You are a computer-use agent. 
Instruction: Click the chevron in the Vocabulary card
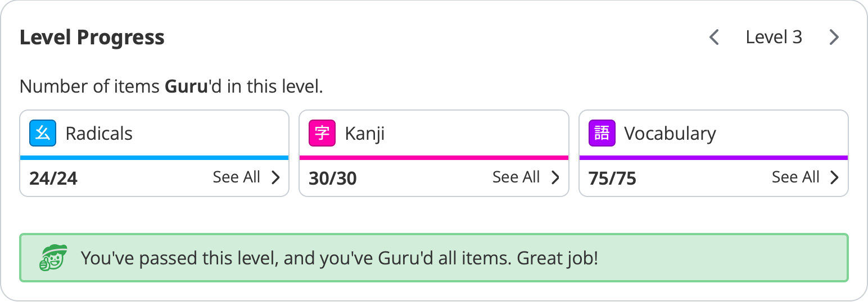coord(834,177)
